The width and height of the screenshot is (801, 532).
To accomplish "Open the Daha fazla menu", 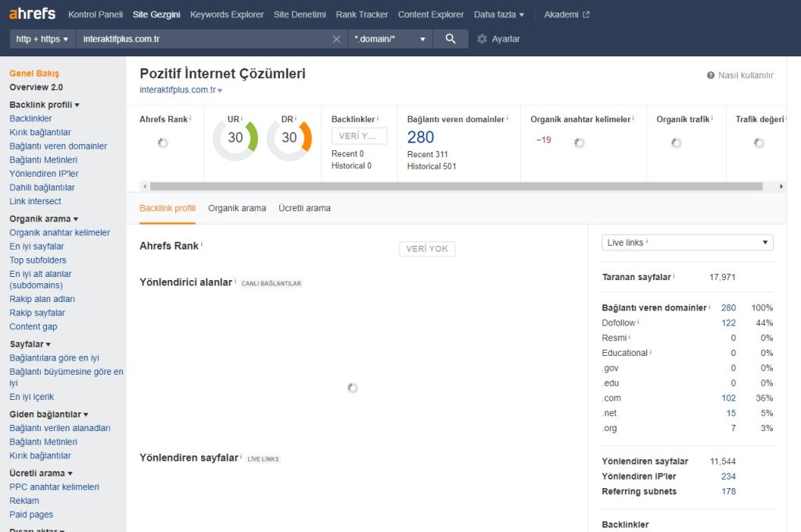I will pos(498,14).
